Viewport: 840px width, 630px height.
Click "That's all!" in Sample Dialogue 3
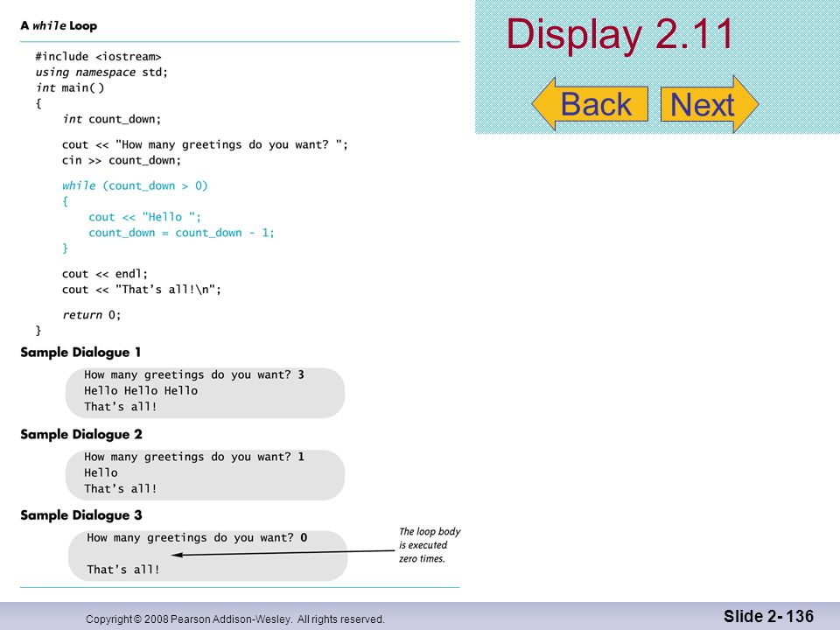[123, 570]
